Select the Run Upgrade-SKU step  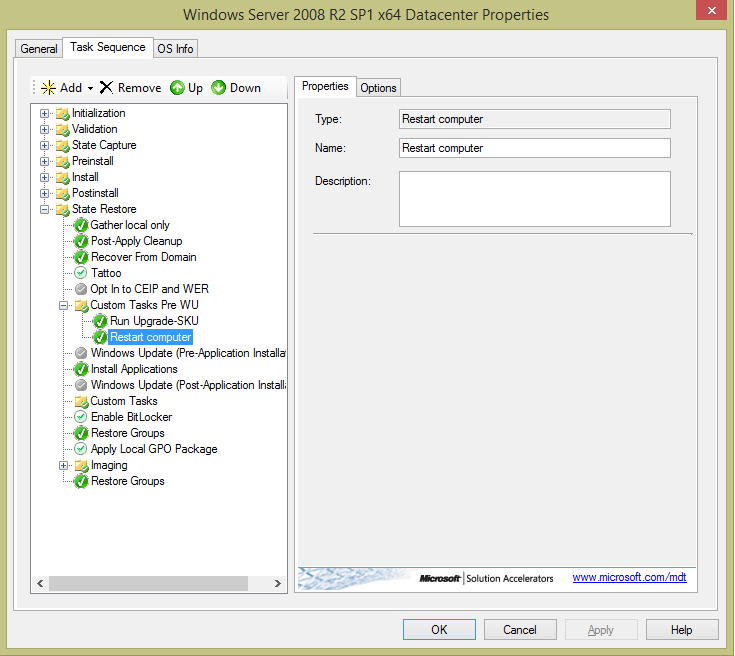pyautogui.click(x=154, y=321)
